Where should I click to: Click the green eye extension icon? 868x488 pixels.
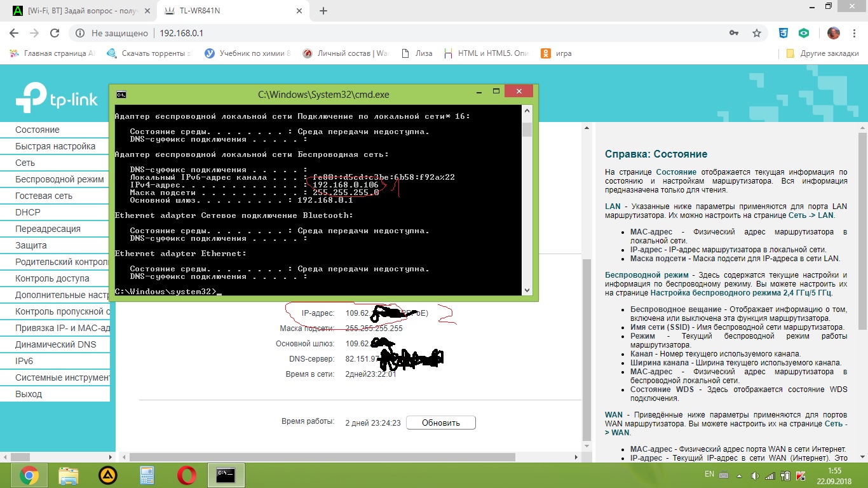[804, 33]
